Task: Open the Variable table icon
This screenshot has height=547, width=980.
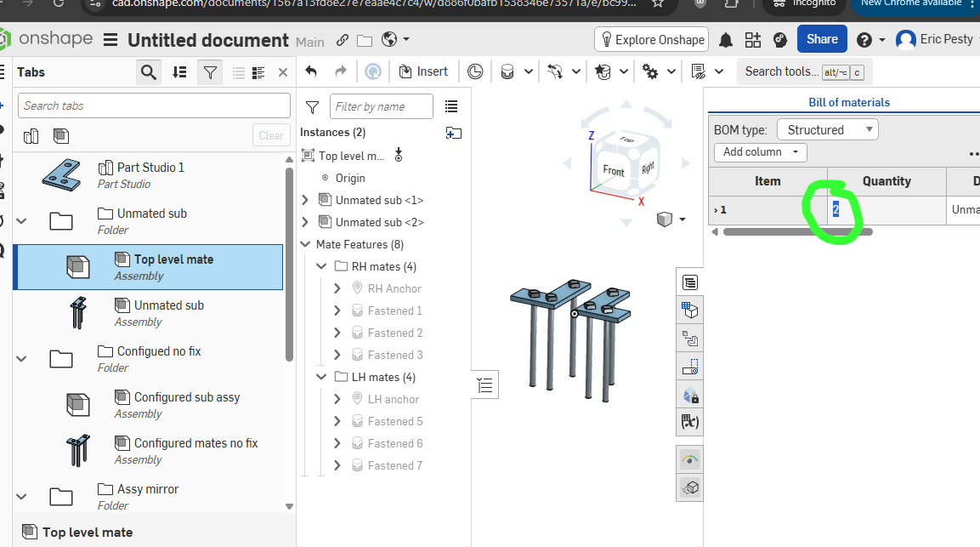Action: [690, 421]
